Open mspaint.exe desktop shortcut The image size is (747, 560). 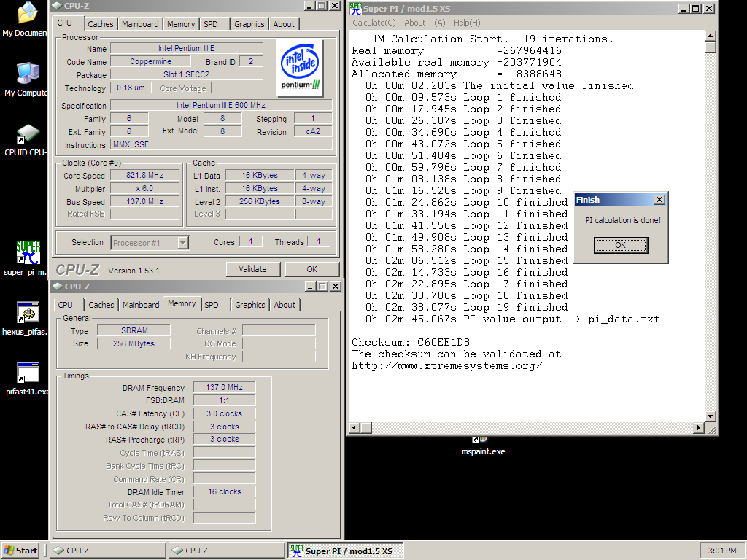click(483, 447)
